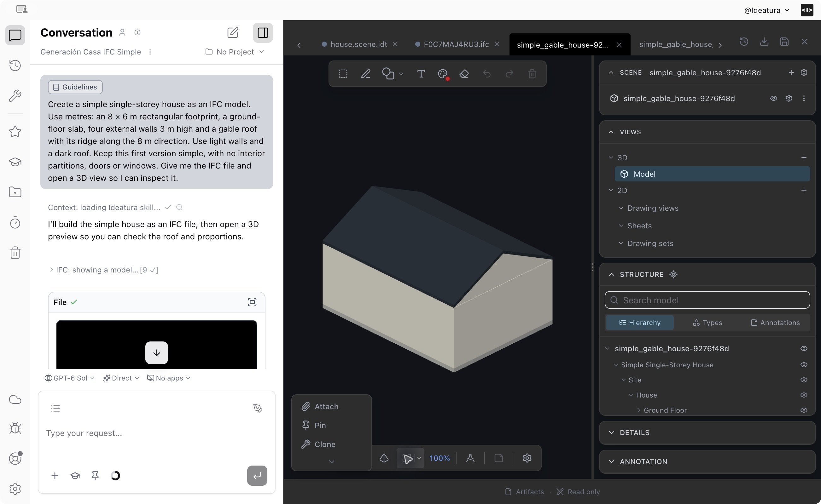Expand the DETAILS panel
Viewport: 821px width, 504px height.
[707, 432]
